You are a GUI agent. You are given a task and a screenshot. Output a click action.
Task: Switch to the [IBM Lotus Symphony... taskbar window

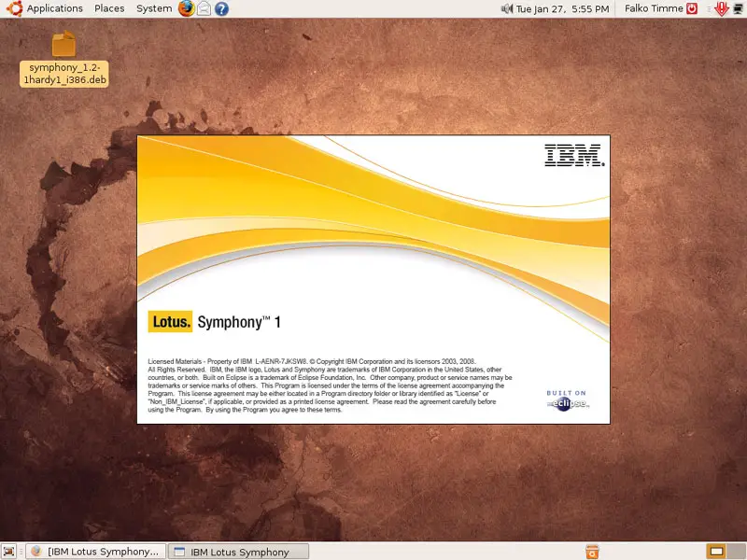(95, 552)
